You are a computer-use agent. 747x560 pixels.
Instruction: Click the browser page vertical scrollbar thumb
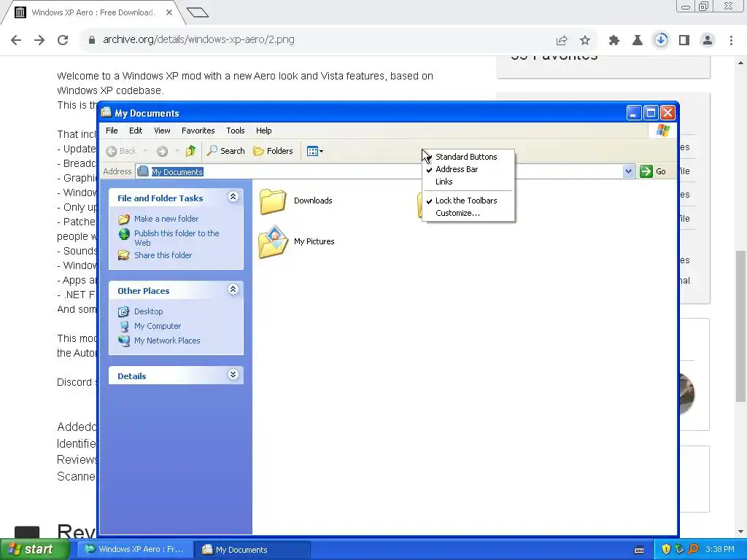(741, 326)
